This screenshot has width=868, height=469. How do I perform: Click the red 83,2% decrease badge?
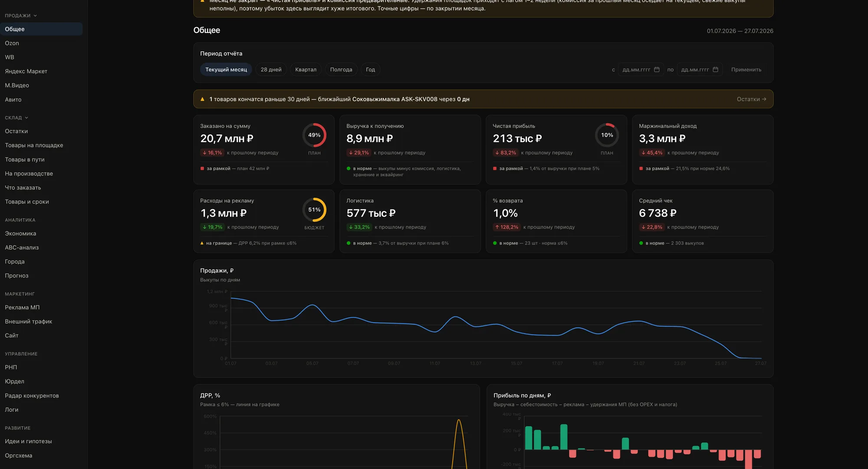[x=506, y=153]
